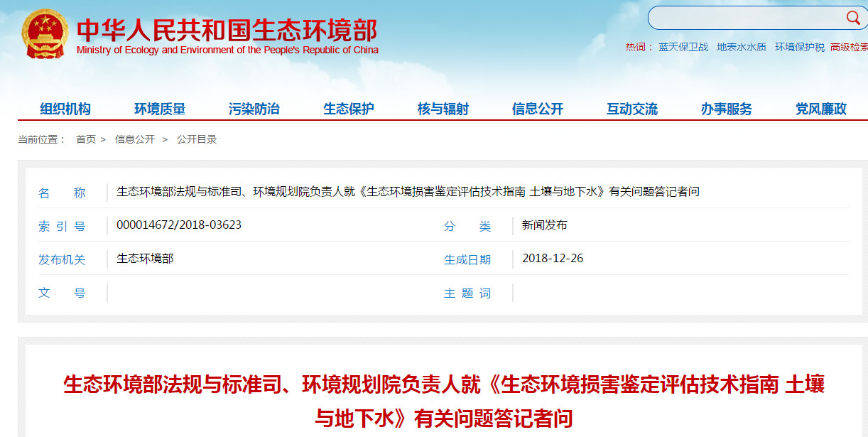The height and width of the screenshot is (437, 868).
Task: Click the search magnifier icon
Action: pyautogui.click(x=852, y=18)
